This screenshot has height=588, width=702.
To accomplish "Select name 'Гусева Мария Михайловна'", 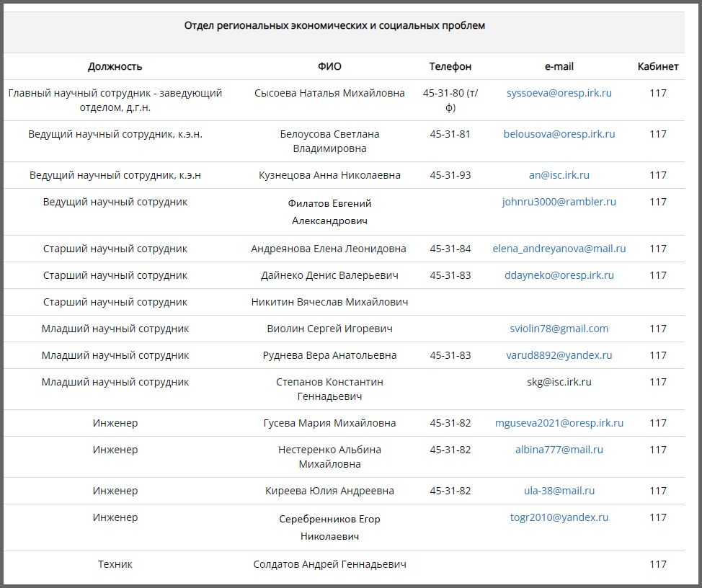I will point(329,423).
